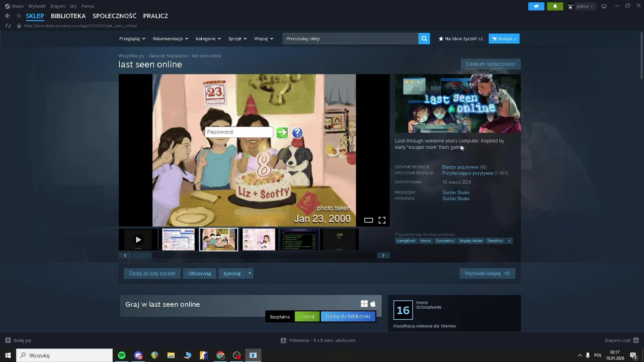Click the password field in the screenshot

click(239, 132)
